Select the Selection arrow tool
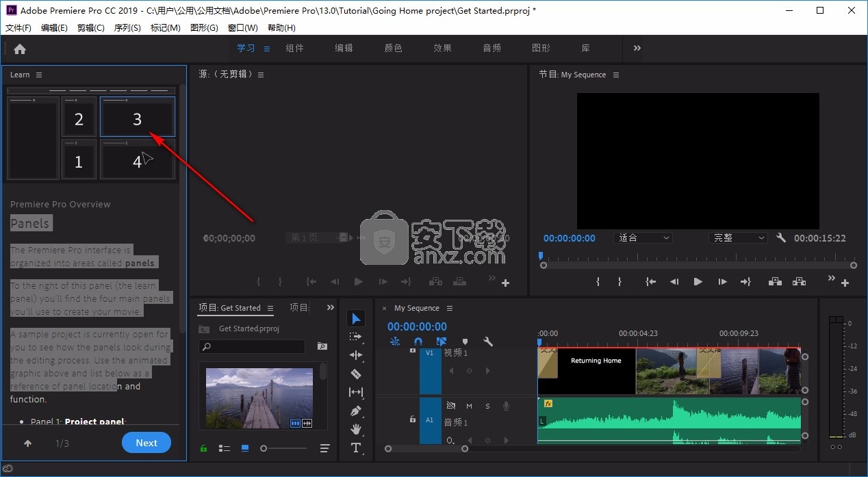 pos(356,318)
